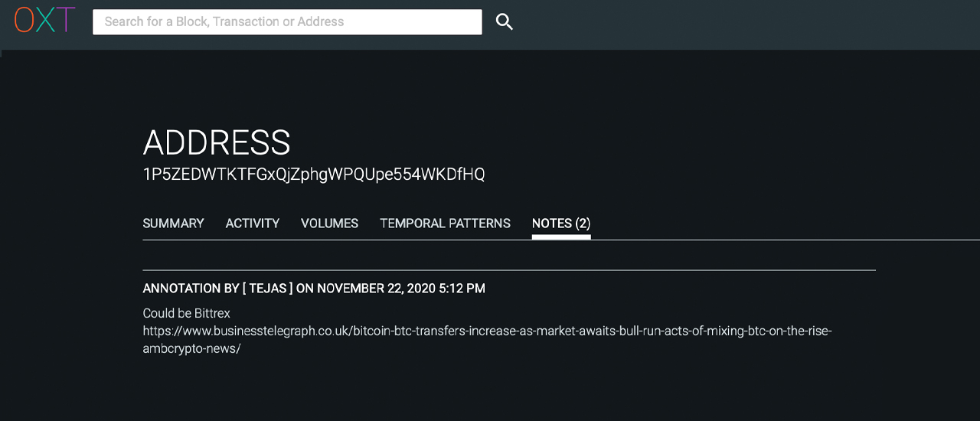This screenshot has height=421, width=980.
Task: Click the orange "O" in the logo
Action: click(24, 21)
